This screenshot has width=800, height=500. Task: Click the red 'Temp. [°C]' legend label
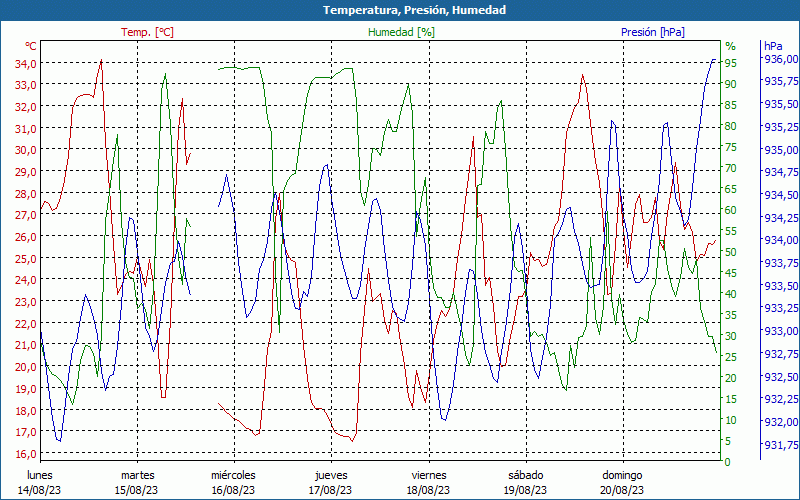coord(147,32)
